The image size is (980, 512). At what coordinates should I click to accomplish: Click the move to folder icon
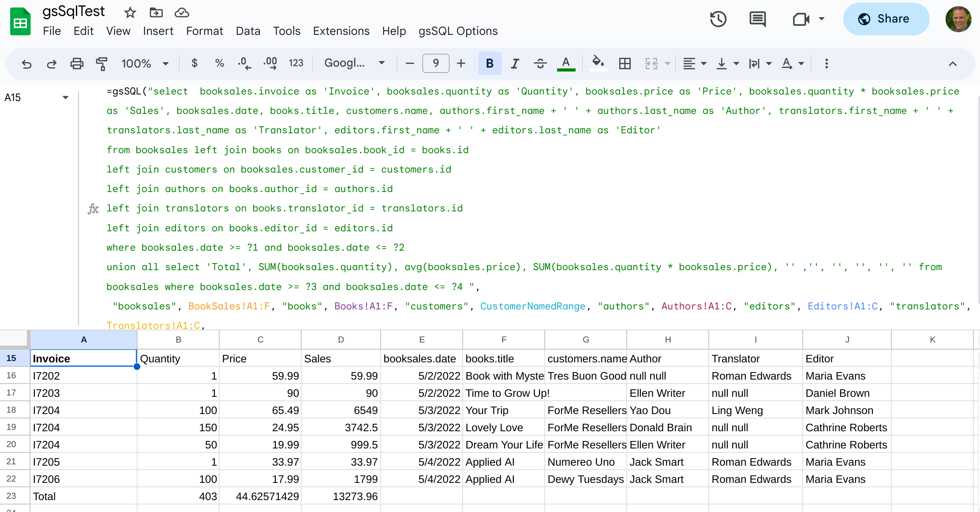[156, 13]
